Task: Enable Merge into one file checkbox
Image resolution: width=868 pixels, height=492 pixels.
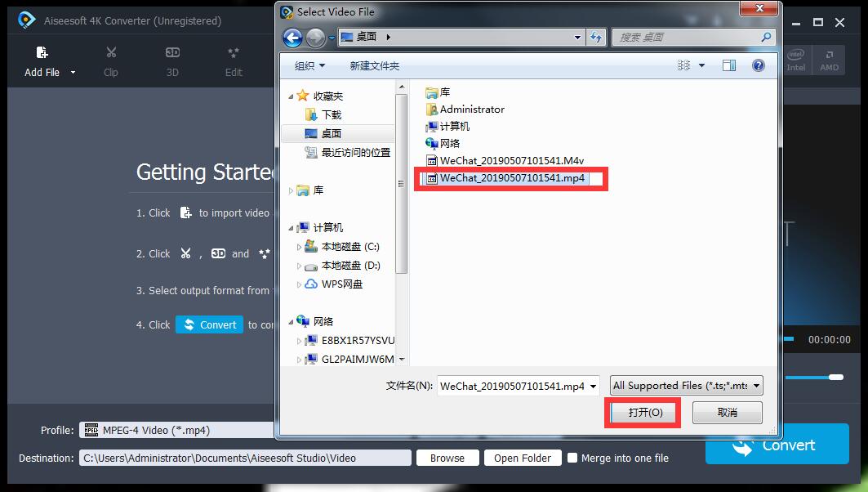Action: pyautogui.click(x=572, y=458)
